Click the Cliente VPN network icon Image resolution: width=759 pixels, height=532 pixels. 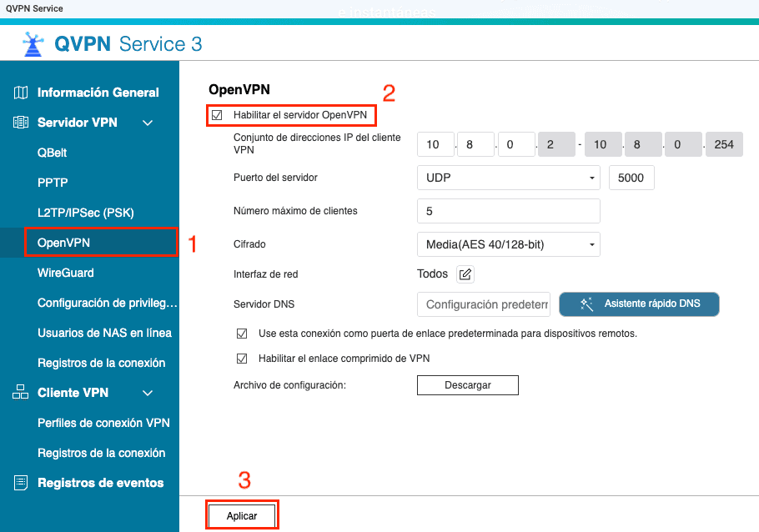coord(21,393)
